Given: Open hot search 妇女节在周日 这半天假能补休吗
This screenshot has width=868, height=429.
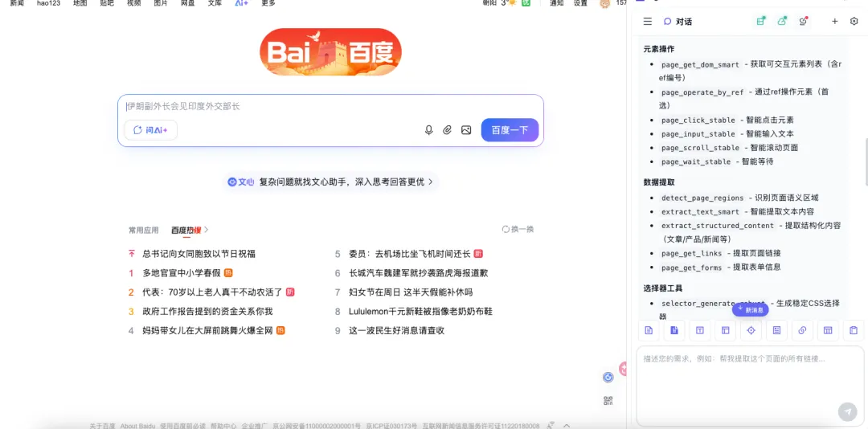Looking at the screenshot, I should point(411,292).
